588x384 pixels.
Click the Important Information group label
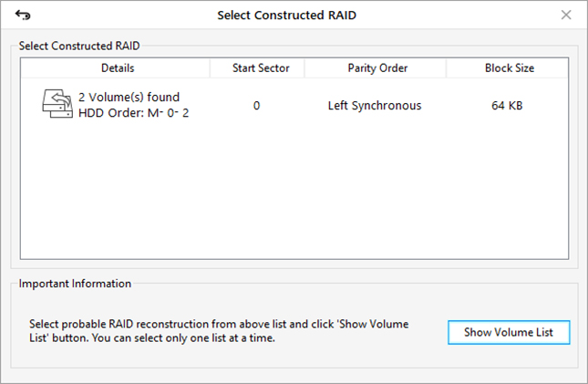(x=75, y=284)
